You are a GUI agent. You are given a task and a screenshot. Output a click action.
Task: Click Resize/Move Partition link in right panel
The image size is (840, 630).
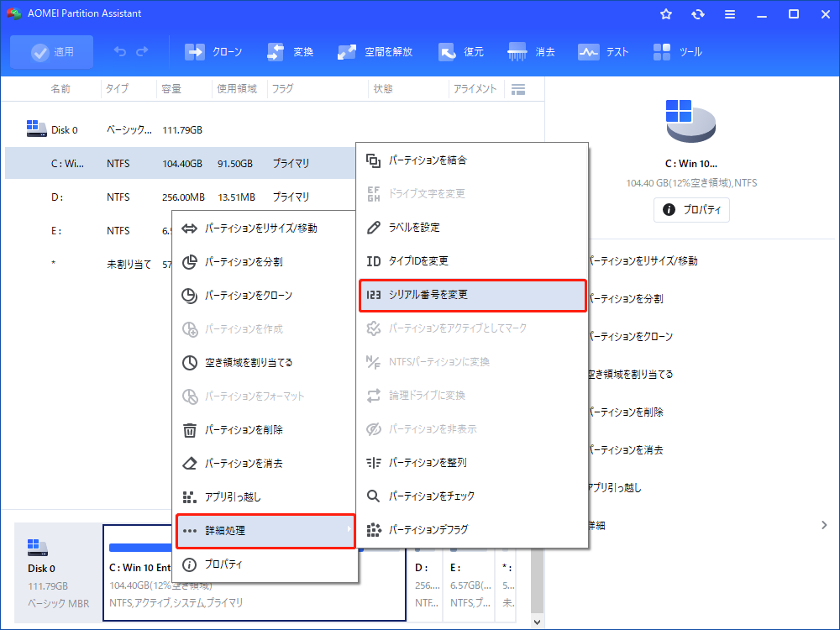643,261
